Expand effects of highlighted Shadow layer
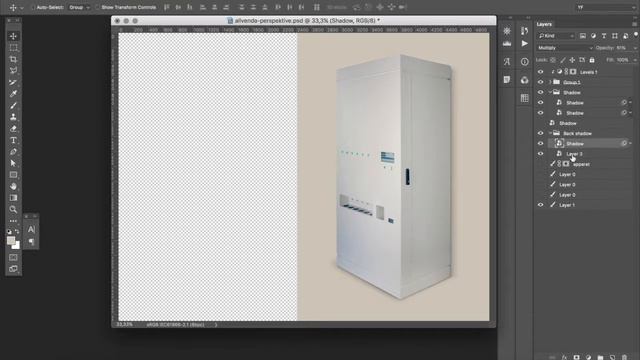 click(631, 143)
